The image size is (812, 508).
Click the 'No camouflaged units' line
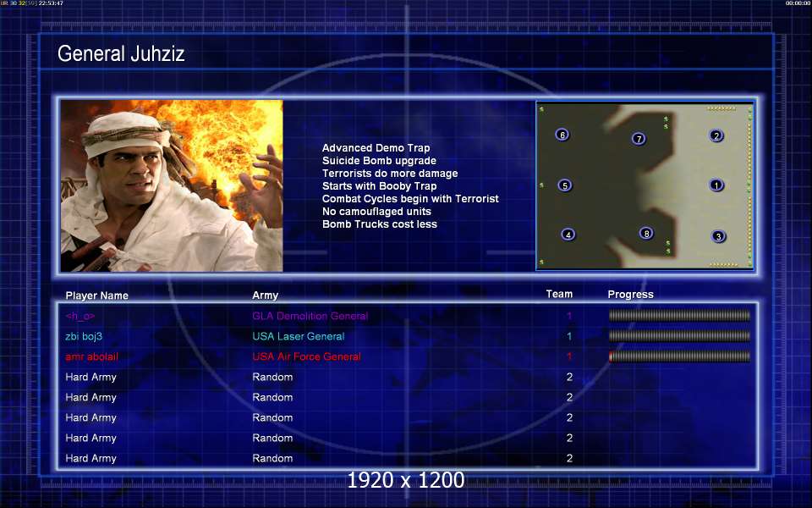[x=376, y=212]
